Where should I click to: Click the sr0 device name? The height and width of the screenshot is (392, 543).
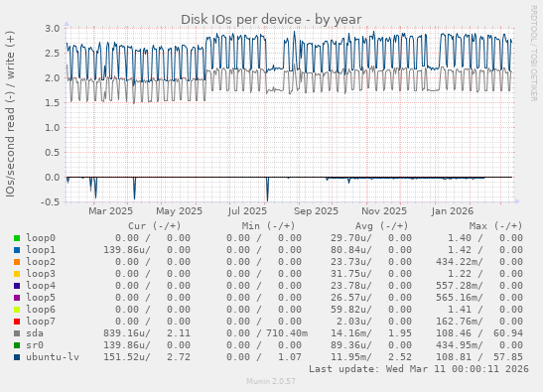click(x=35, y=345)
